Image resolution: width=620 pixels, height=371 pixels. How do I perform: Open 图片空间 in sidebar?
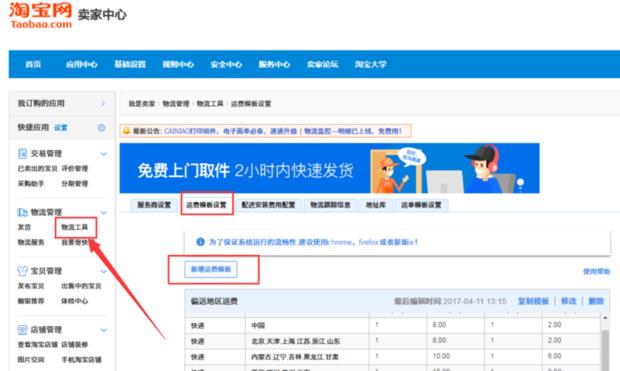[x=31, y=360]
